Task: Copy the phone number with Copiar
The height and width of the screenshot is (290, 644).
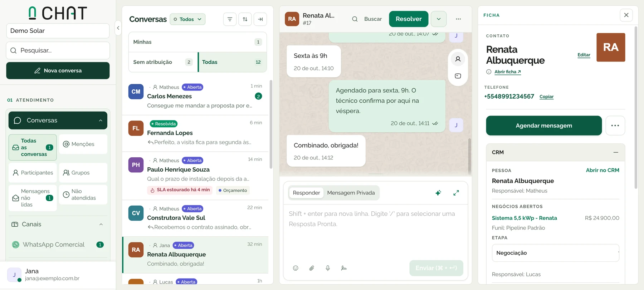Action: (x=546, y=97)
